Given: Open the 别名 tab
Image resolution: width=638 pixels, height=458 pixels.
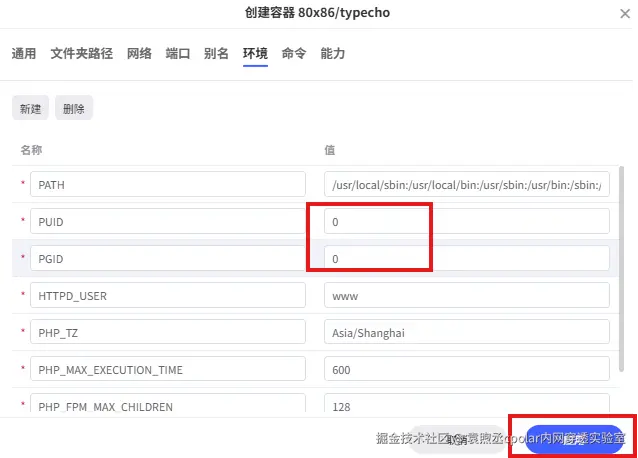Looking at the screenshot, I should 216,53.
